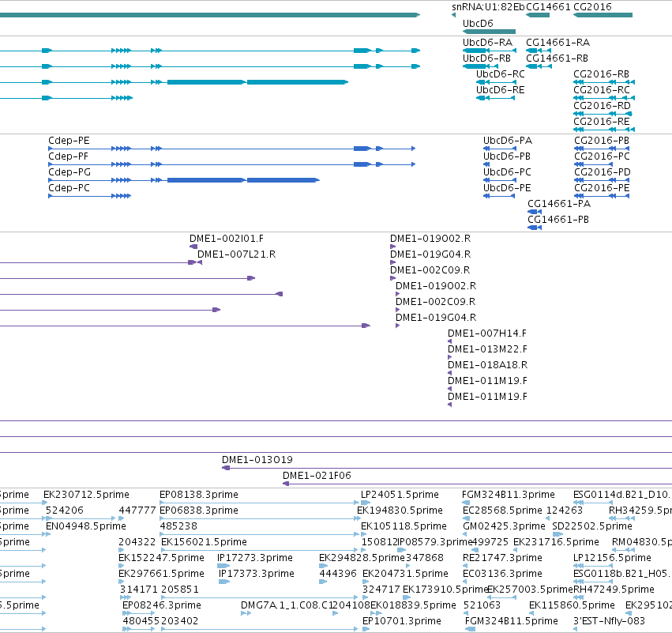Open EST EP08138.3prime

click(199, 495)
